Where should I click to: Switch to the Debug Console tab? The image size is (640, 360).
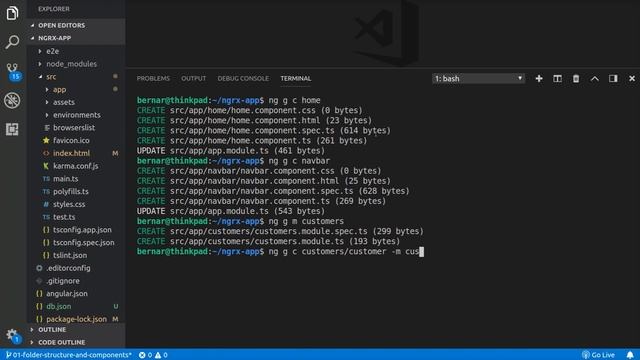pos(243,78)
